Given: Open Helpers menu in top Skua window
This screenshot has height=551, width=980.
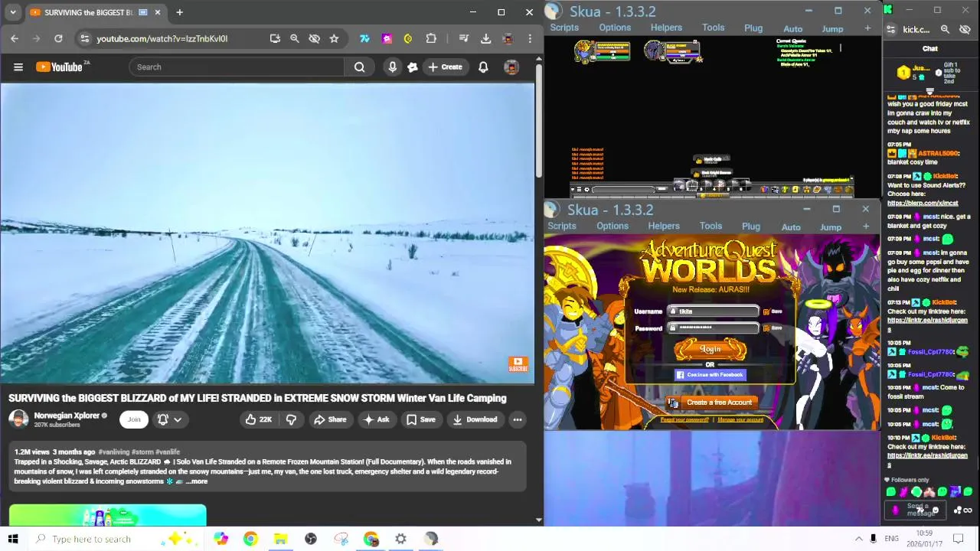Looking at the screenshot, I should [x=666, y=28].
